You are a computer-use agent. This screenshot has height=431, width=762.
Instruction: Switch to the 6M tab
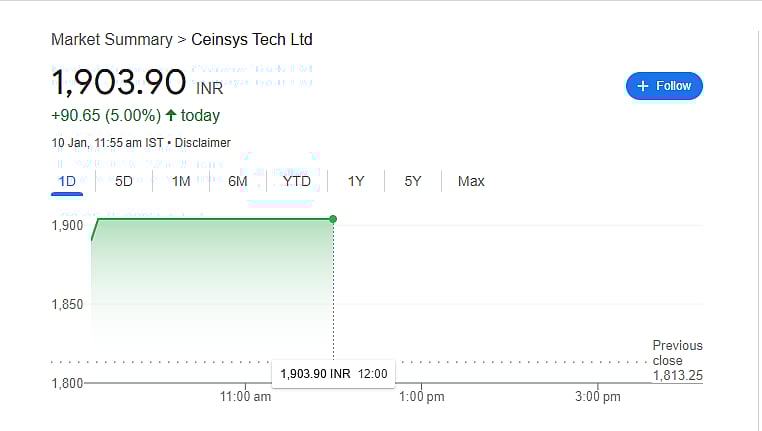238,181
